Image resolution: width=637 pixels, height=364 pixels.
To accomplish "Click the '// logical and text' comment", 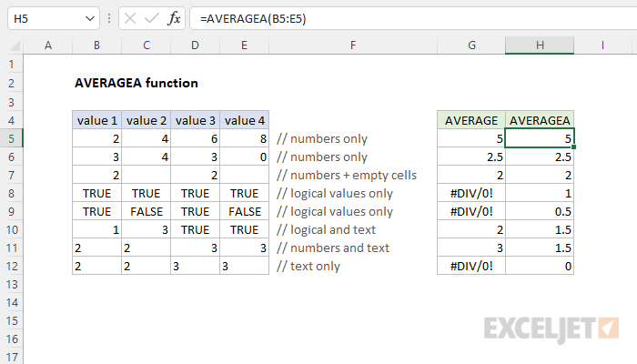I will (326, 229).
